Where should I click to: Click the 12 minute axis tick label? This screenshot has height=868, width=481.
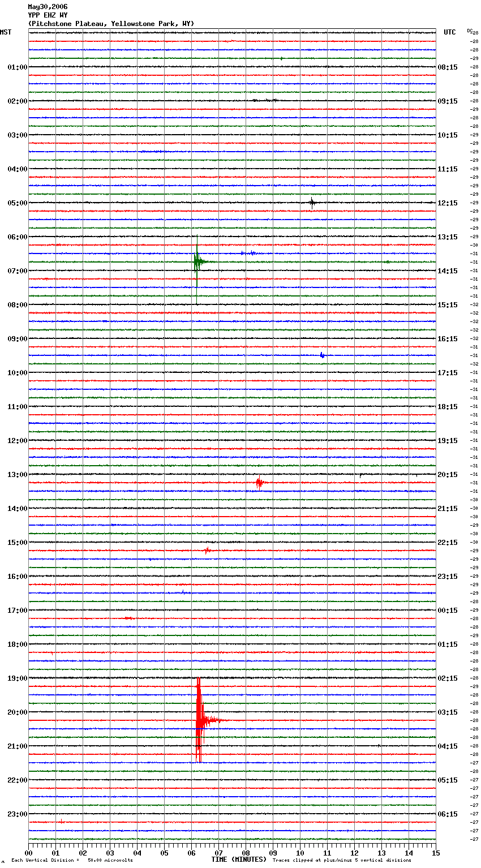[354, 853]
